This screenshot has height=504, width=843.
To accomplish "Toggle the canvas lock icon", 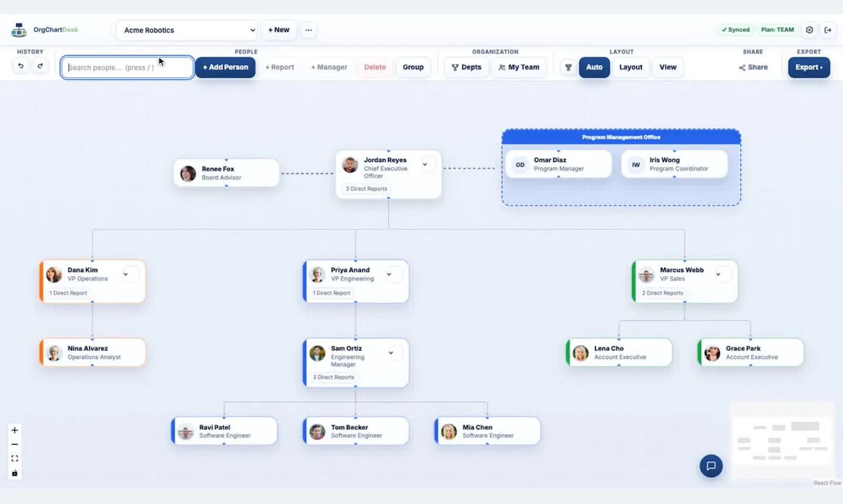I will click(x=15, y=473).
